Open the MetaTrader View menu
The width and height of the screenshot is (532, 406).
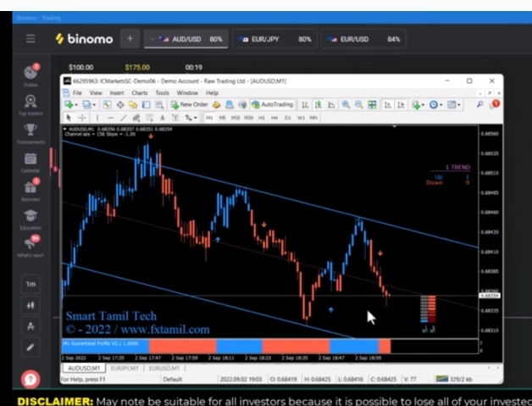pos(96,92)
